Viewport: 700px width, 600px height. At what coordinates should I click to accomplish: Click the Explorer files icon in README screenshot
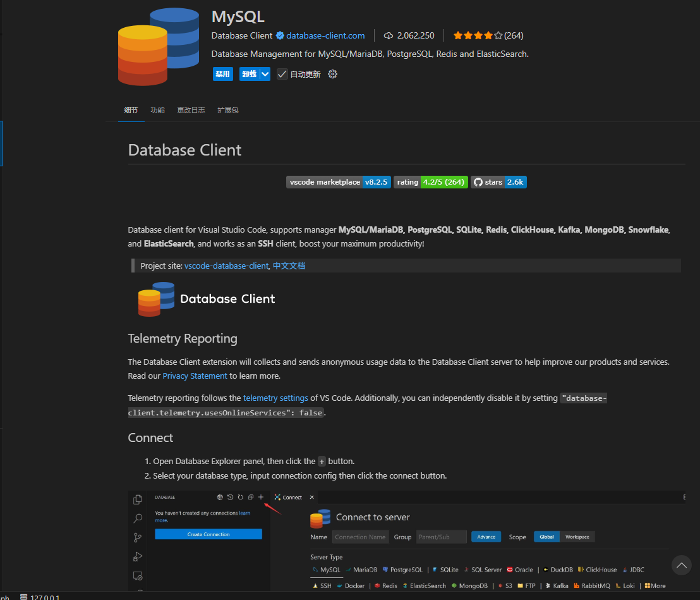coord(138,499)
